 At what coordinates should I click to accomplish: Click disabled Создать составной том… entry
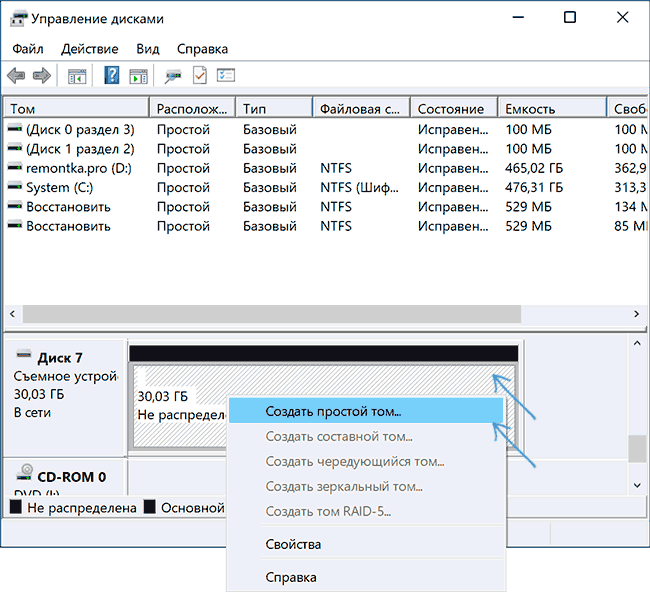pyautogui.click(x=366, y=436)
